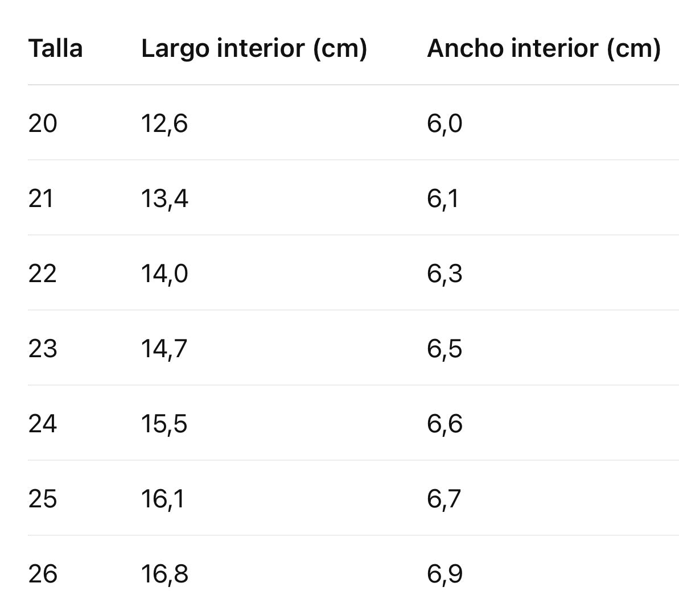
Task: Click the Ancho interior (cm) header
Action: click(x=544, y=48)
